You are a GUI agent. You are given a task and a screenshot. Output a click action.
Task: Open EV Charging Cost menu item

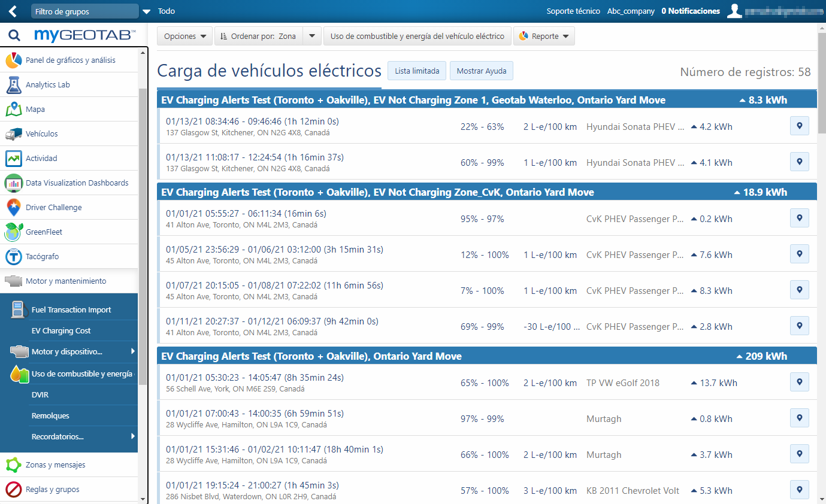[61, 331]
